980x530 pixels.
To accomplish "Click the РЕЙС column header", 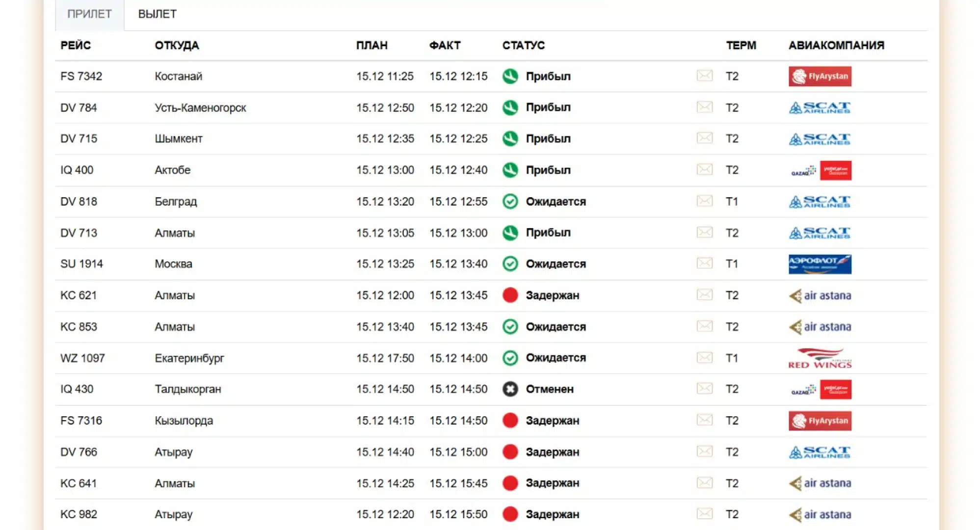I will coord(76,45).
